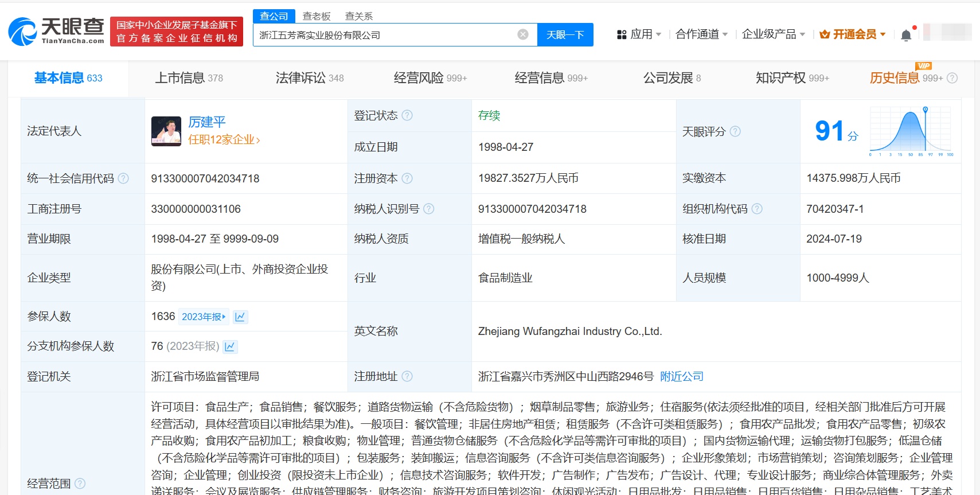Image resolution: width=980 pixels, height=495 pixels.
Task: Open trend chart icon for 参保人数
Action: pyautogui.click(x=240, y=317)
